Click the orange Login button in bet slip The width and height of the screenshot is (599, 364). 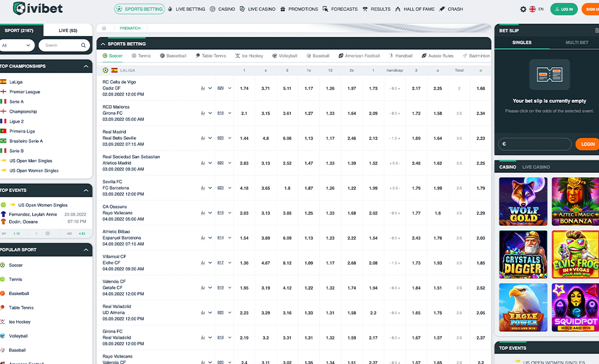[587, 144]
